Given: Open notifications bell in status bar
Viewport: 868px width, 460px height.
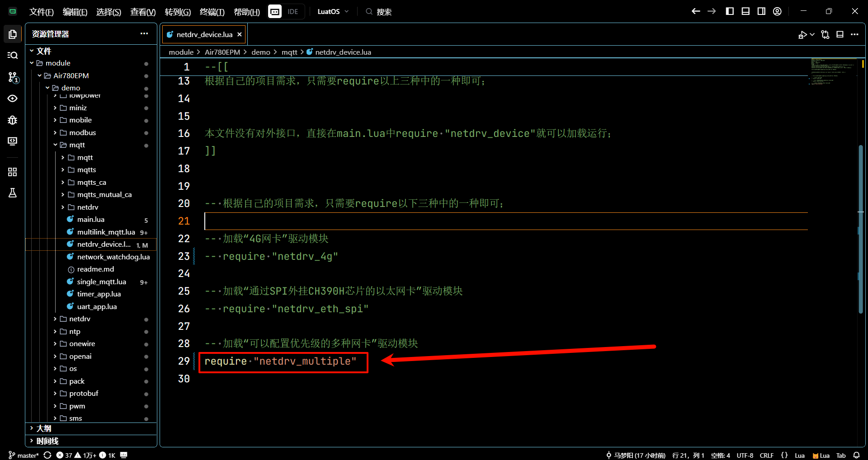Looking at the screenshot, I should point(856,455).
